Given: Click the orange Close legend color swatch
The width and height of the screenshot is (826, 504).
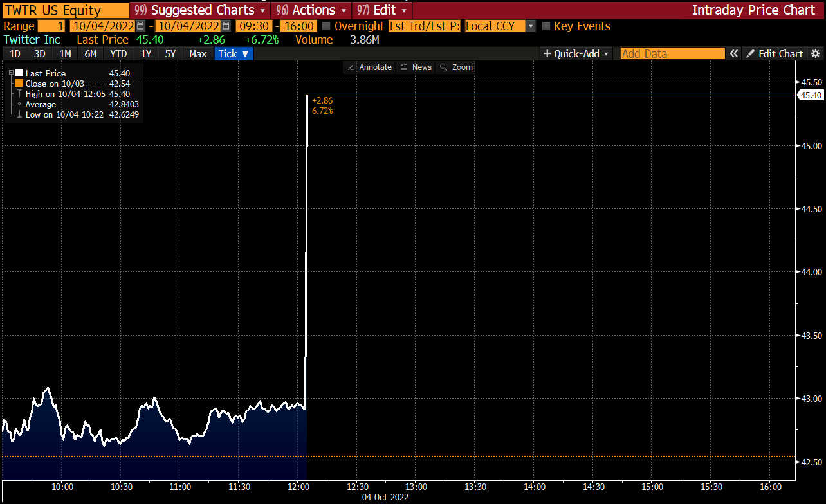Looking at the screenshot, I should [x=19, y=84].
